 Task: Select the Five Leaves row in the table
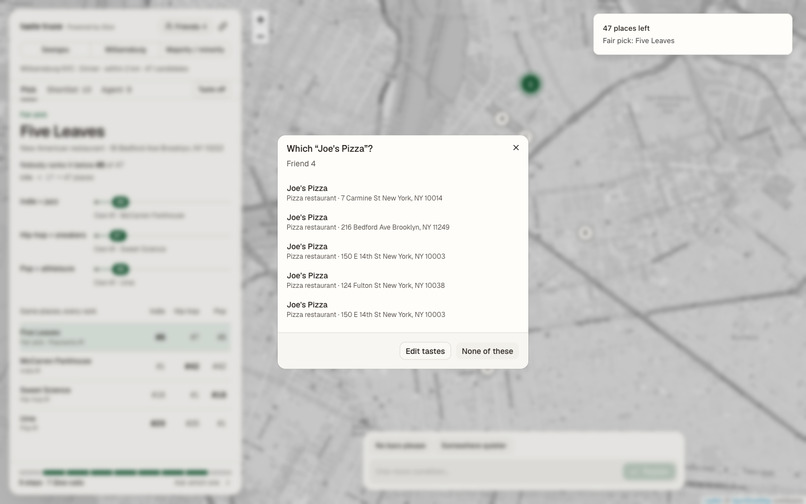tap(125, 337)
